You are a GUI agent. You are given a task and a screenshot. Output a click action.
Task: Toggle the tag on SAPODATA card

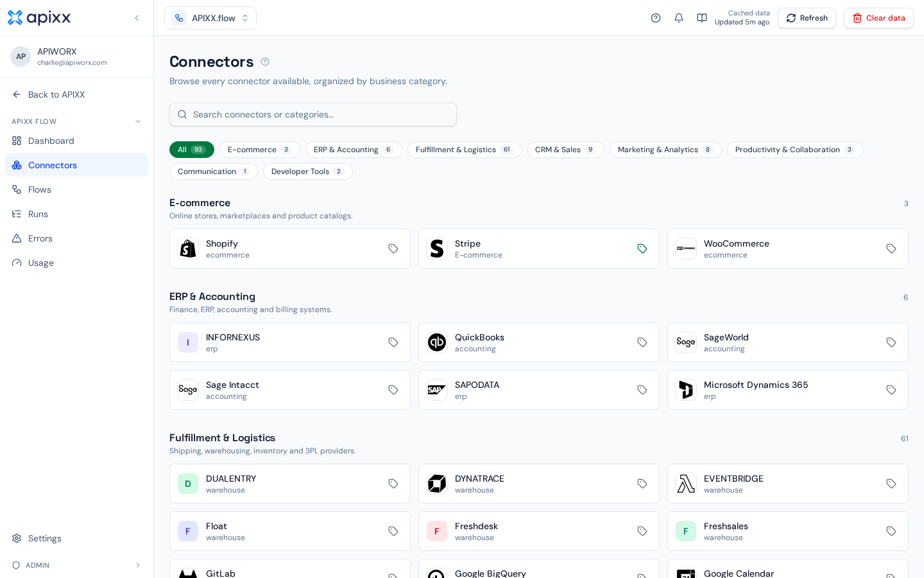pyautogui.click(x=642, y=390)
